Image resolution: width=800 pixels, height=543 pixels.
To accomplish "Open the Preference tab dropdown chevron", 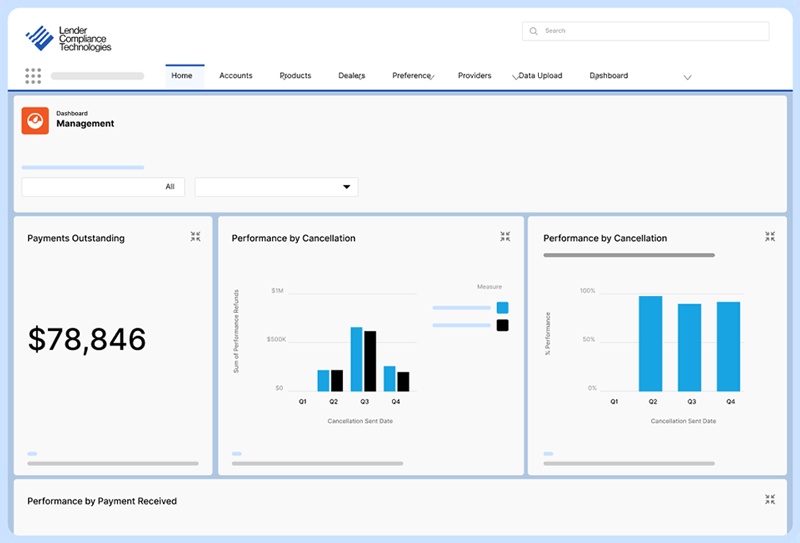I will pos(432,77).
